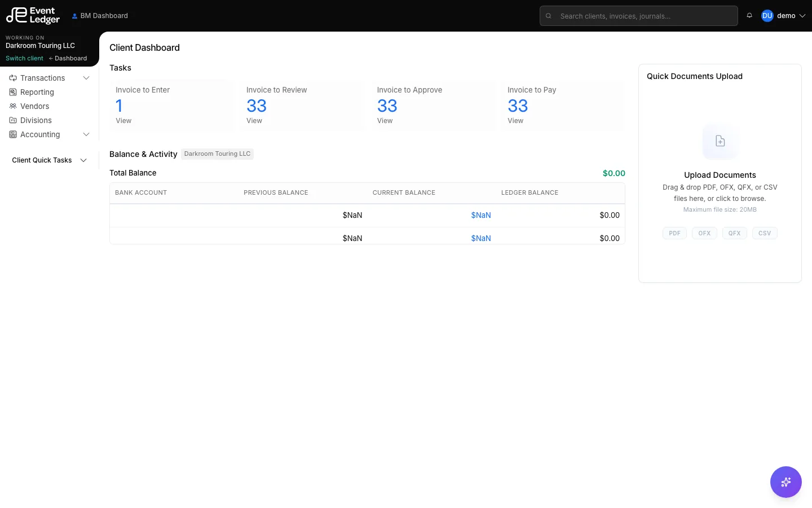Click the Reporting sidebar icon

click(x=13, y=92)
